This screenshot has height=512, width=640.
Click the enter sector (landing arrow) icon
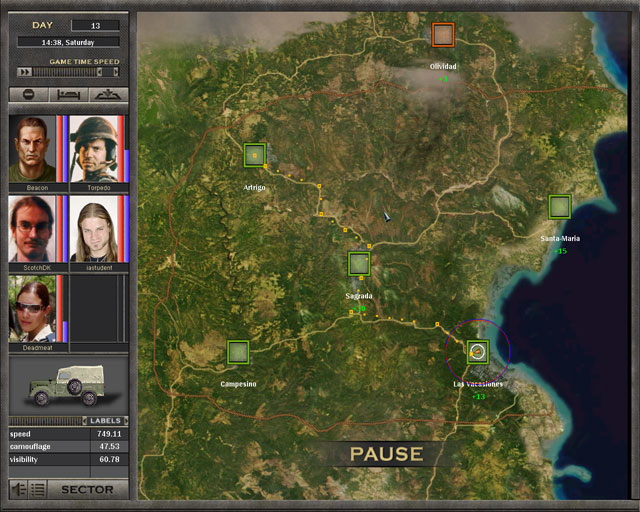[108, 95]
